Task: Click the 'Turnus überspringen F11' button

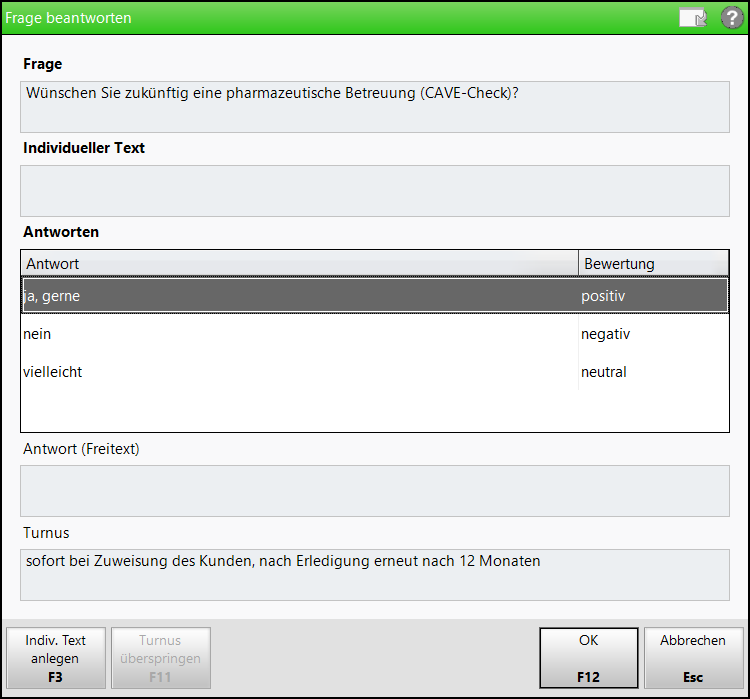Action: pyautogui.click(x=161, y=658)
